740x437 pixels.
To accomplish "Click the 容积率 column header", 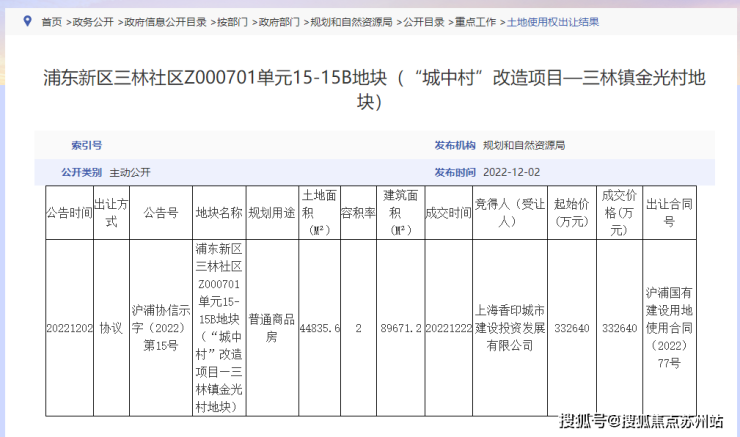I will [x=357, y=213].
